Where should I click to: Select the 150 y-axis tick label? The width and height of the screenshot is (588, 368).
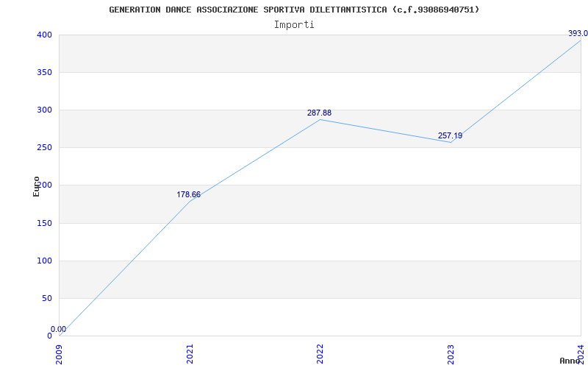(x=44, y=224)
